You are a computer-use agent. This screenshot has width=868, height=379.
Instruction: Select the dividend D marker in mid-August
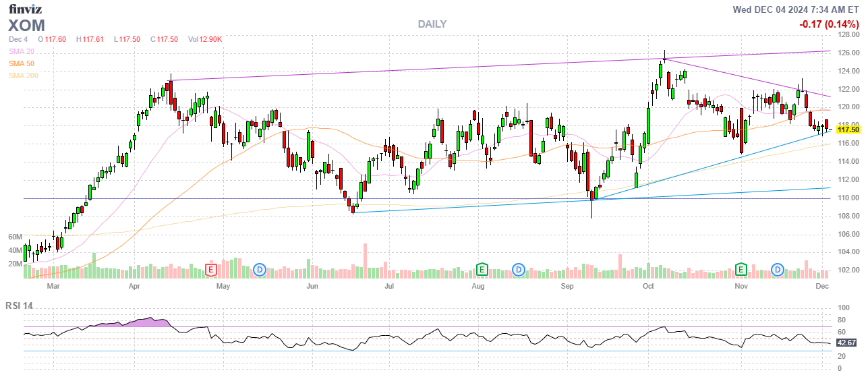point(518,270)
